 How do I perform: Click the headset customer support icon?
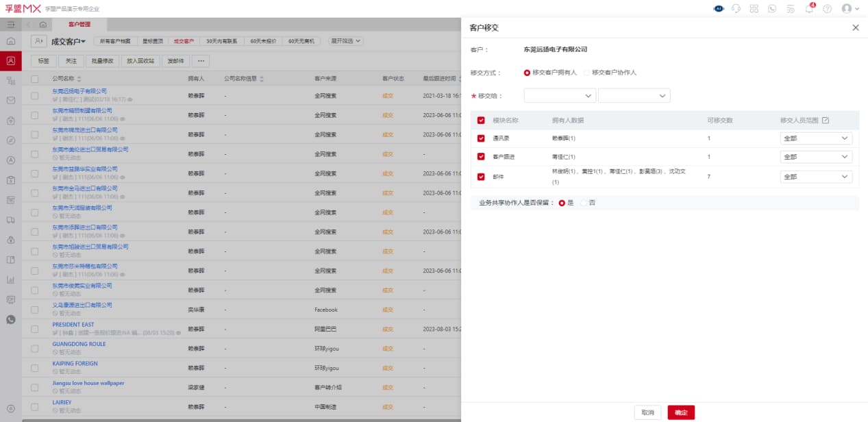coord(736,8)
